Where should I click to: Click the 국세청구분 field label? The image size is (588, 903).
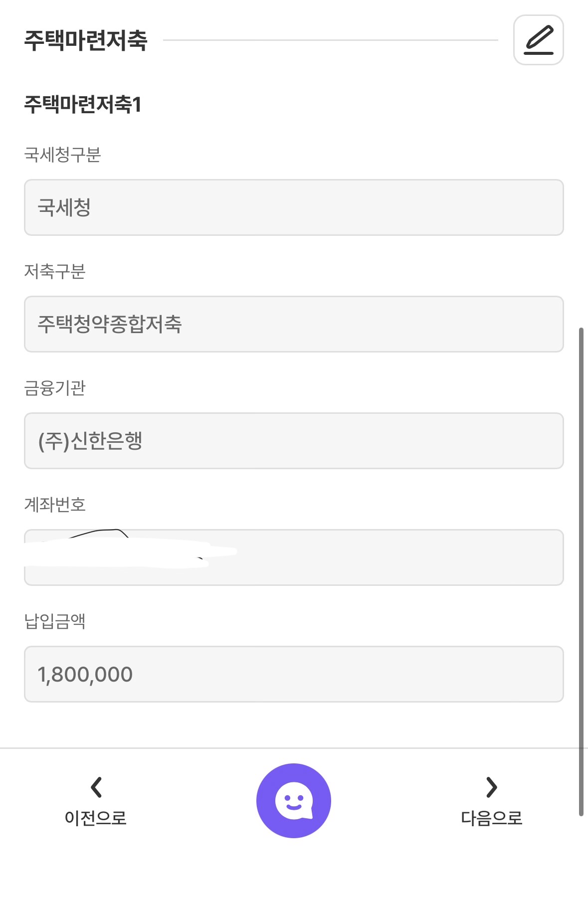(x=62, y=155)
